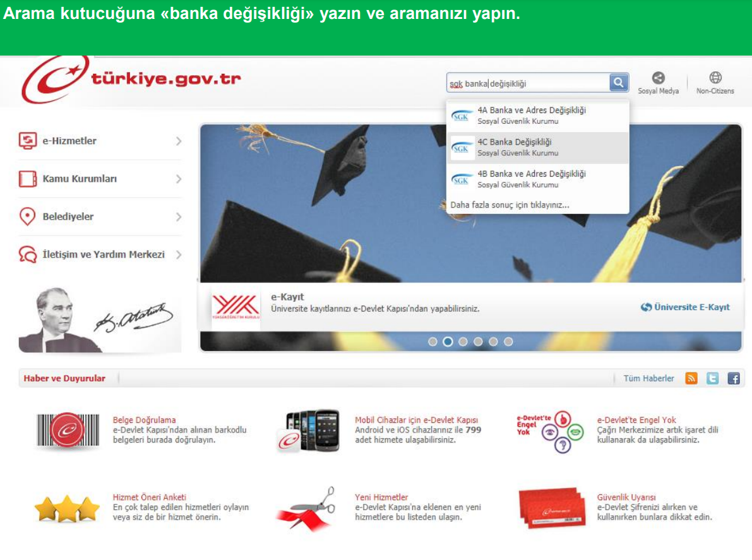
Task: Expand the Kamu Kurumları menu arrow
Action: point(179,179)
